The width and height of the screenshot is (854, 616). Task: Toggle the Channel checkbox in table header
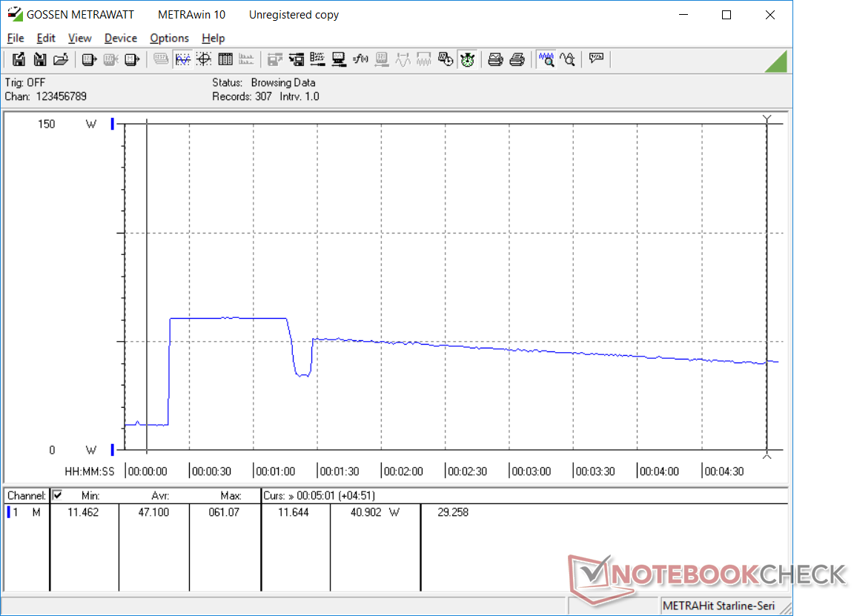pos(57,495)
